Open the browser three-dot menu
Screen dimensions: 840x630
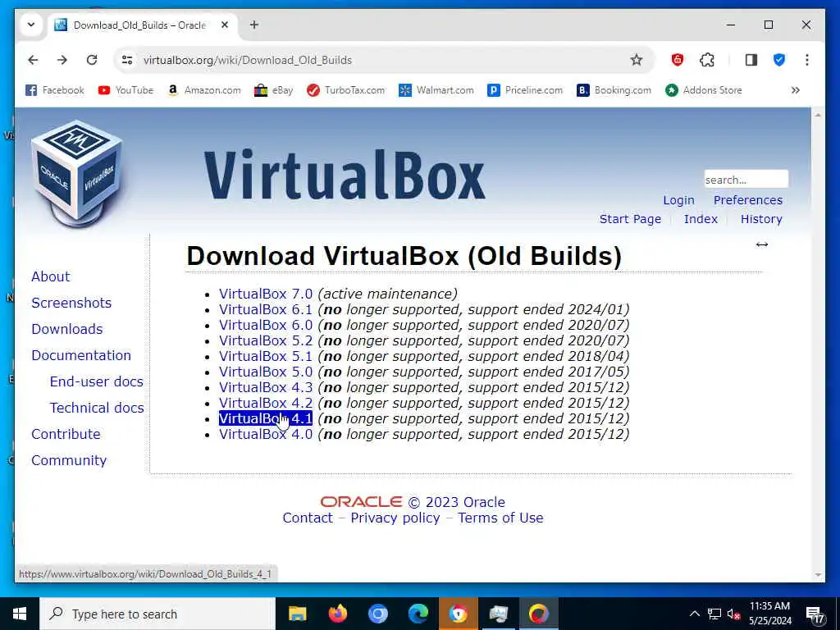[x=807, y=60]
